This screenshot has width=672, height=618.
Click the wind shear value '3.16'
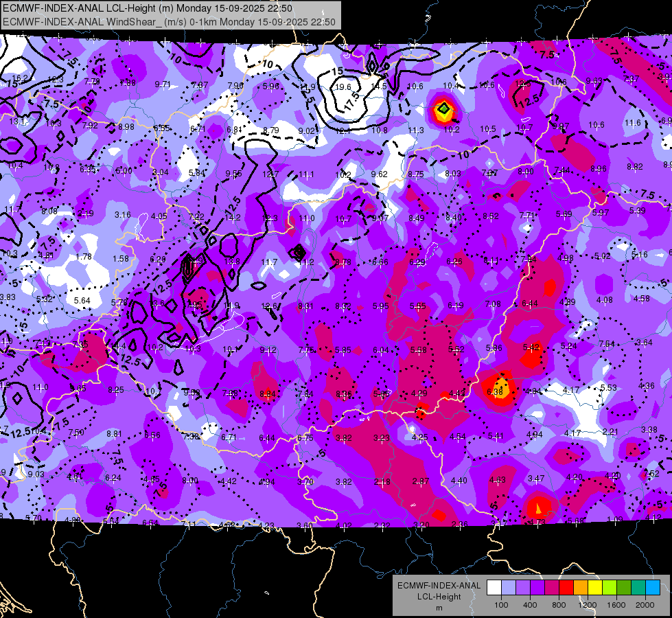pos(123,214)
